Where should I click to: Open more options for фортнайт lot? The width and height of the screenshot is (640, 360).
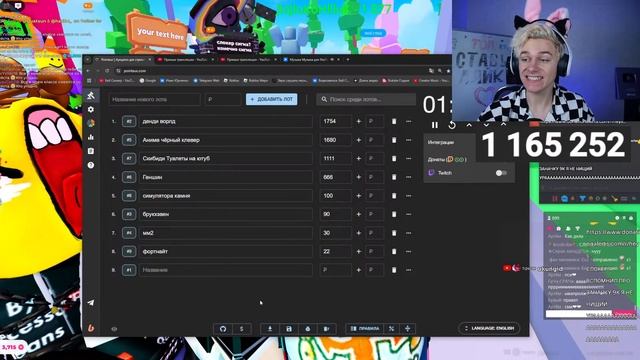[409, 251]
